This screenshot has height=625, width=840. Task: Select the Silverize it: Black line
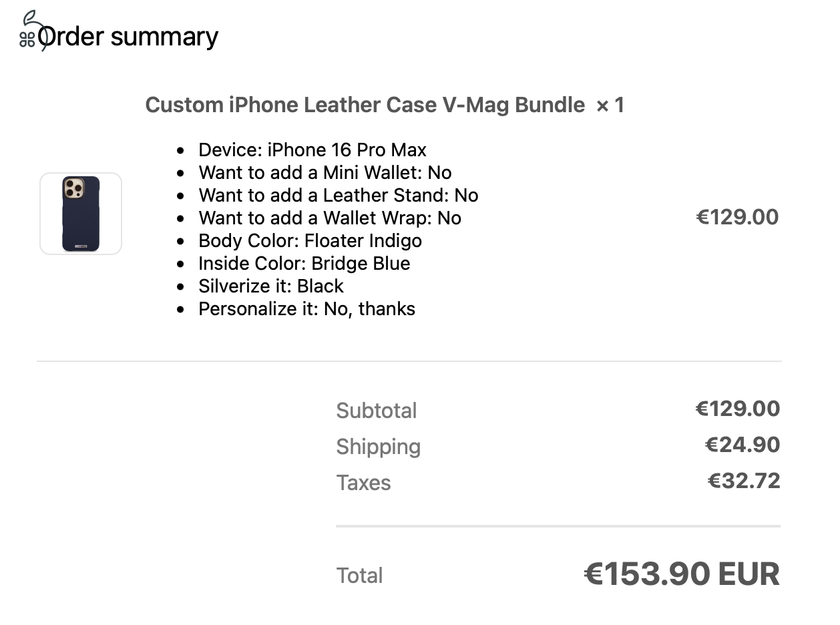(270, 286)
